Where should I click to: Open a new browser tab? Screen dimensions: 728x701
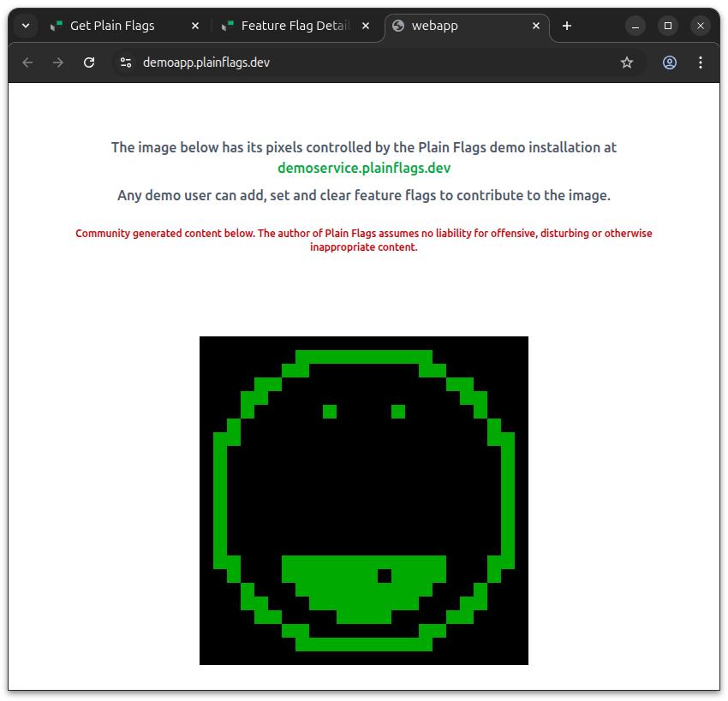pos(567,26)
